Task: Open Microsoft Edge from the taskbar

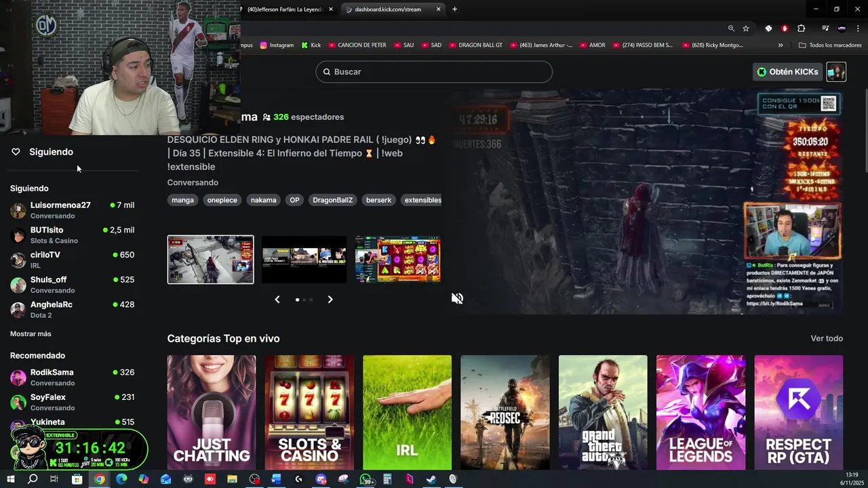Action: [x=121, y=479]
